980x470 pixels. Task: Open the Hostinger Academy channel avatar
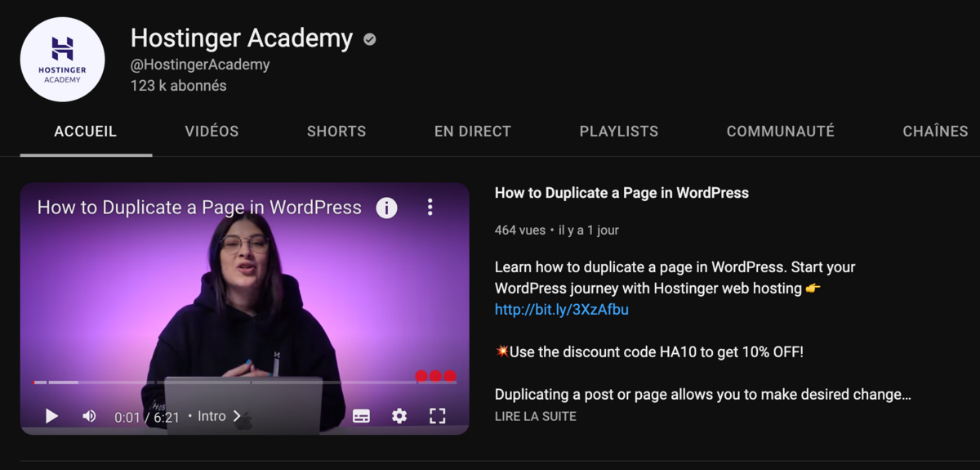coord(62,60)
